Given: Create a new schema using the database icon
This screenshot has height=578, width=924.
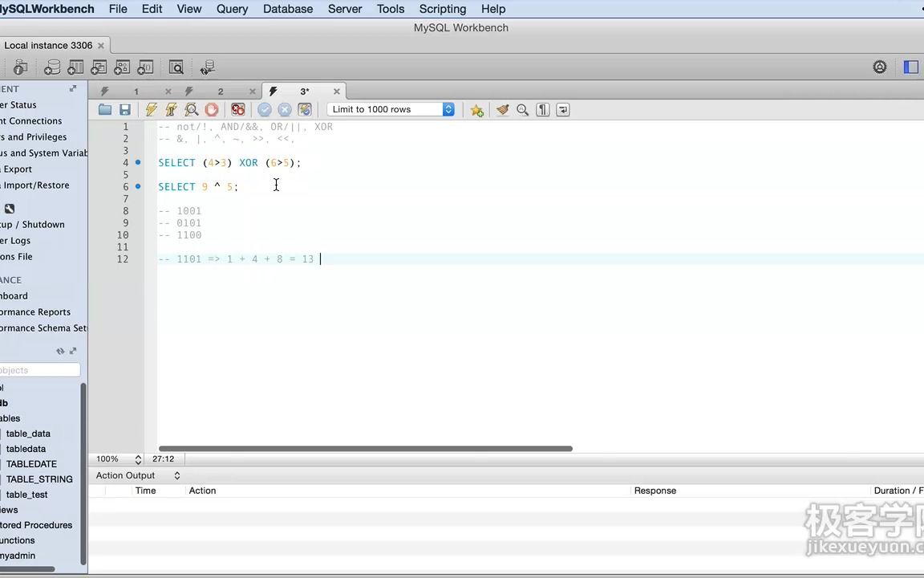Looking at the screenshot, I should point(51,67).
